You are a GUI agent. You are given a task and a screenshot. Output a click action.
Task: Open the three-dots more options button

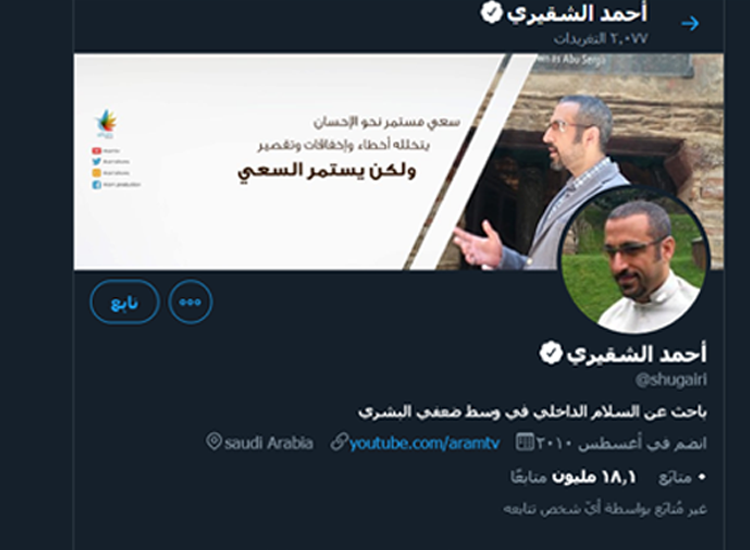[x=190, y=302]
